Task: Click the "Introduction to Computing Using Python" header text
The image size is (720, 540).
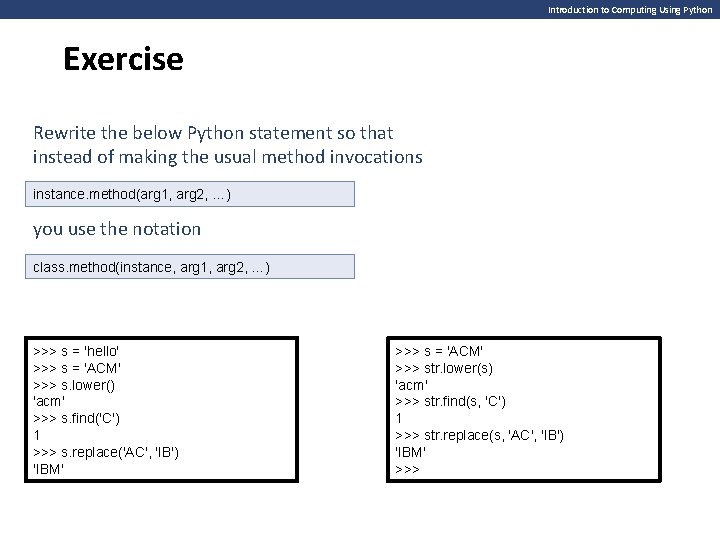Action: 629,9
